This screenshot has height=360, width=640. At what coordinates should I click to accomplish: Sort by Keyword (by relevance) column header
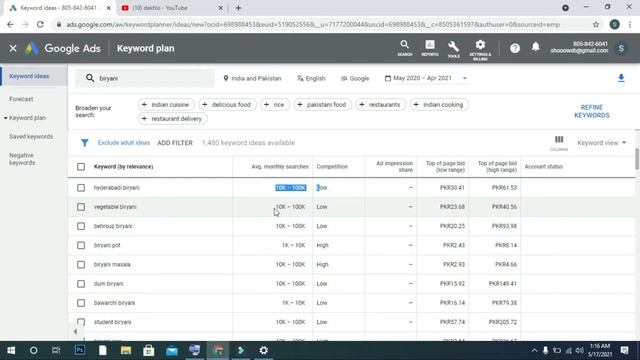coord(123,167)
